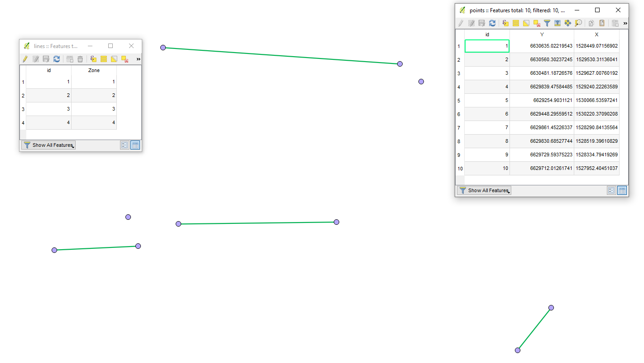Click save edits icon in lines window

pos(46,59)
